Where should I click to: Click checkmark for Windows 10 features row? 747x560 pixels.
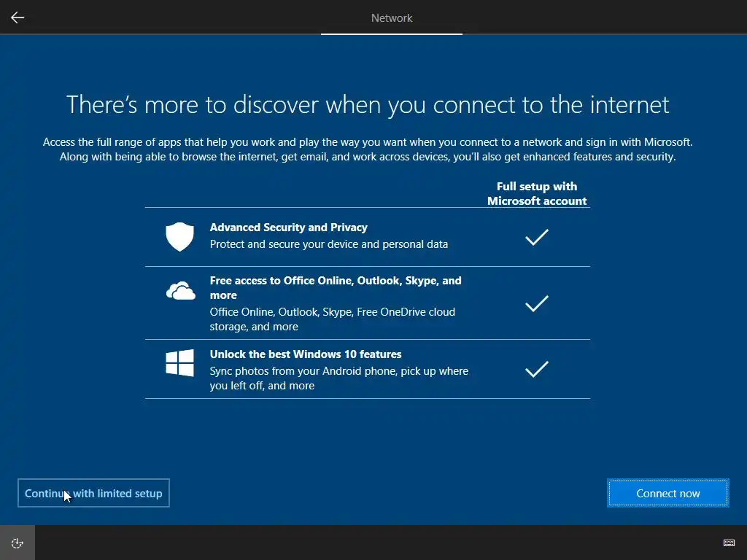(x=537, y=369)
